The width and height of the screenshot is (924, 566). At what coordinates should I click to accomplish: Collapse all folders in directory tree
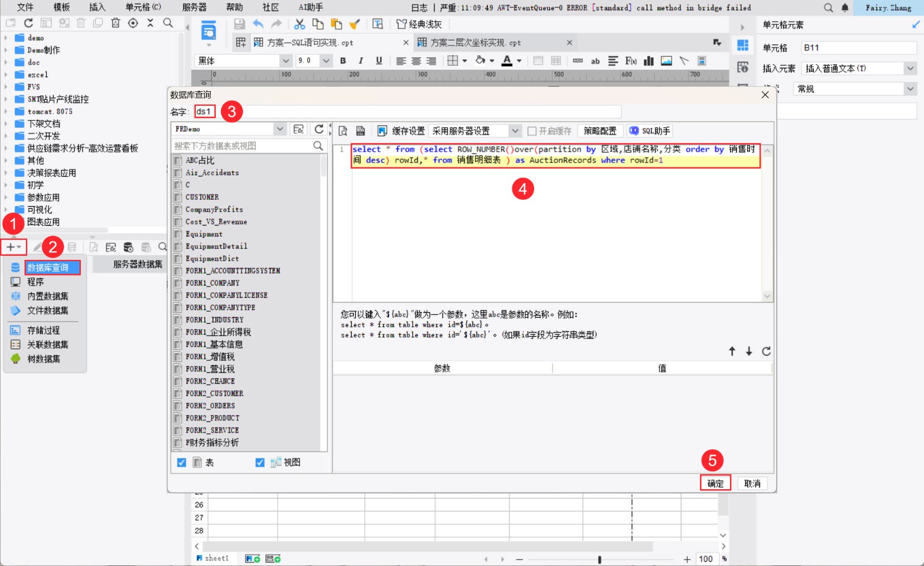(150, 23)
